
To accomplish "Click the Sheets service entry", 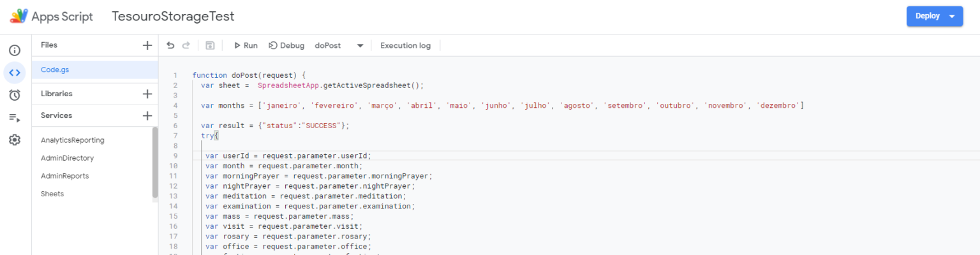I will coord(52,194).
